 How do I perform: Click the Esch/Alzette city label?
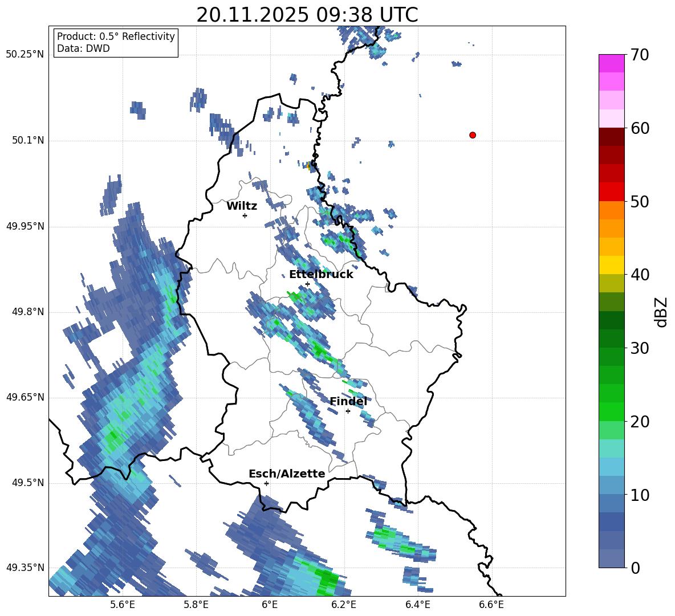[x=287, y=474]
